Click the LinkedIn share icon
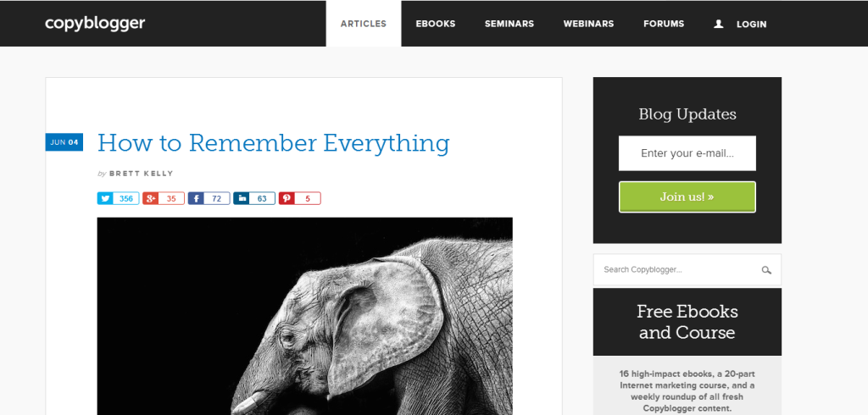 pos(242,198)
